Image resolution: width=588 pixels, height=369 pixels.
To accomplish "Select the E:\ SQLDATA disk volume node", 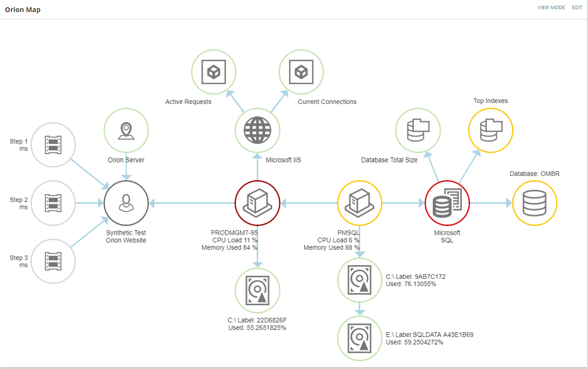I will 360,339.
